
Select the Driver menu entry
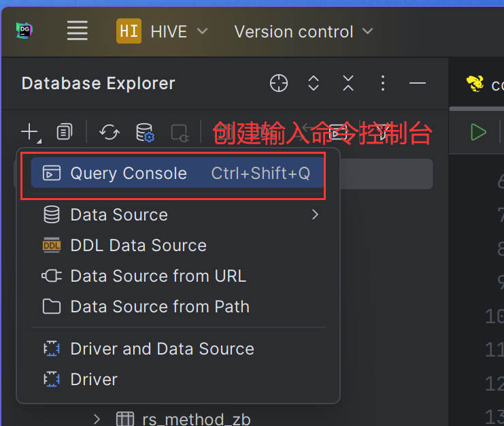[x=178, y=379]
